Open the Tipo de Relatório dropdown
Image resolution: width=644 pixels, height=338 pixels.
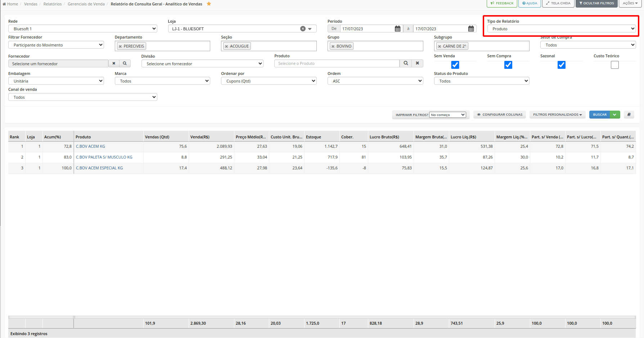(562, 29)
